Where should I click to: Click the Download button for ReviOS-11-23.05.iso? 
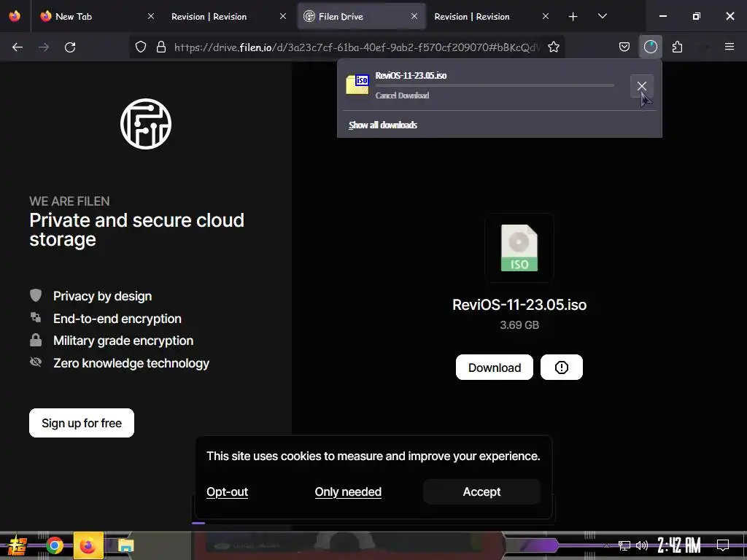tap(495, 367)
